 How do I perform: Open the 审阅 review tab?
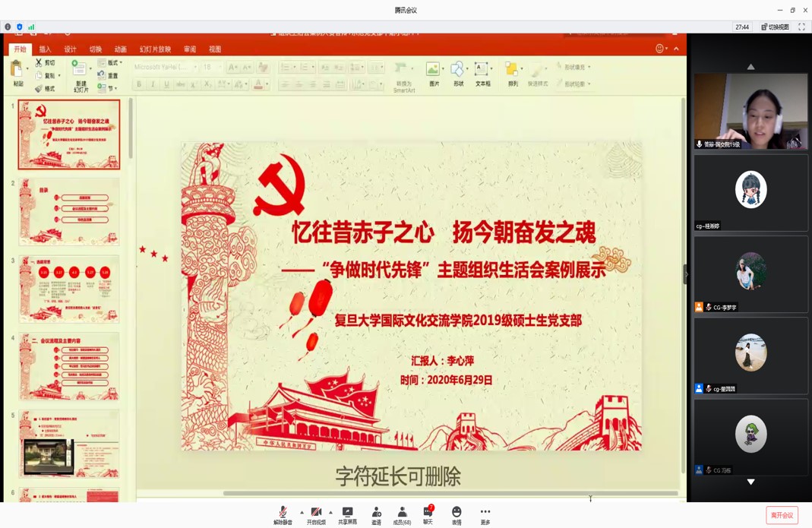point(190,49)
